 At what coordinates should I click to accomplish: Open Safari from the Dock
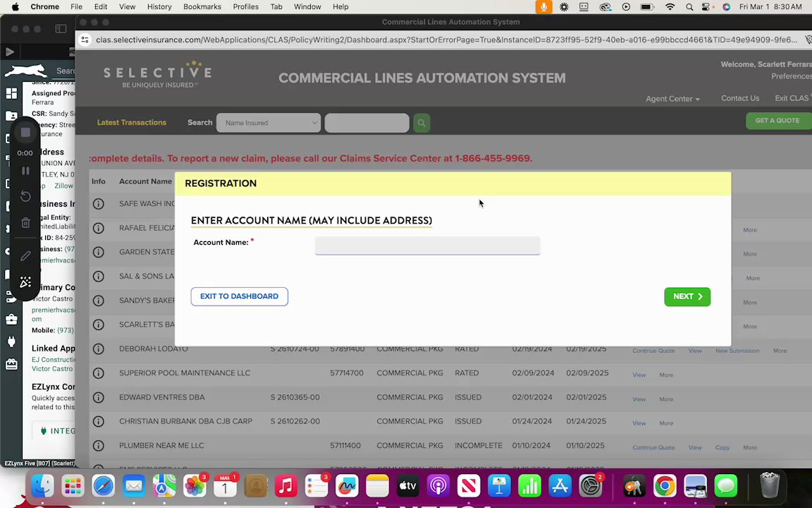point(103,486)
